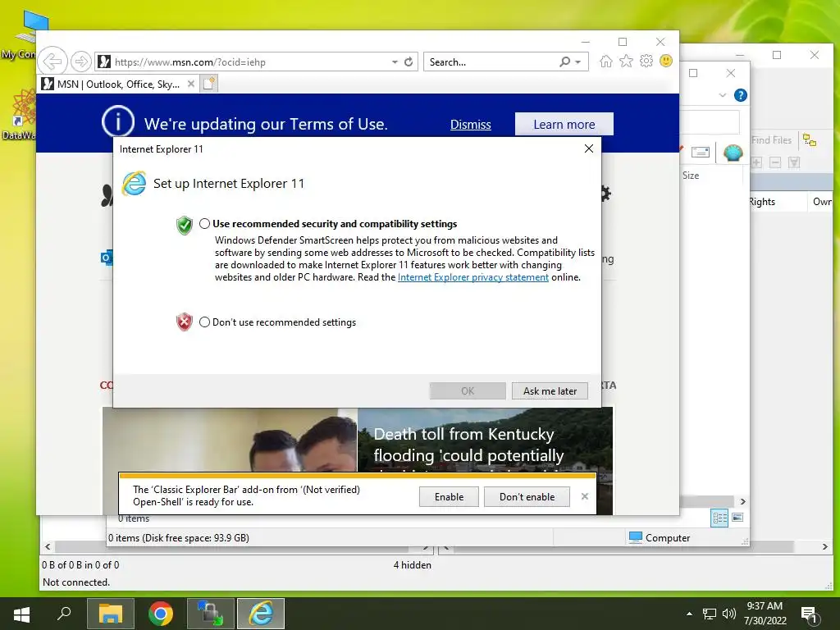The image size is (840, 630).
Task: Click the mail envelope icon in Explorer toolbar
Action: pyautogui.click(x=701, y=153)
